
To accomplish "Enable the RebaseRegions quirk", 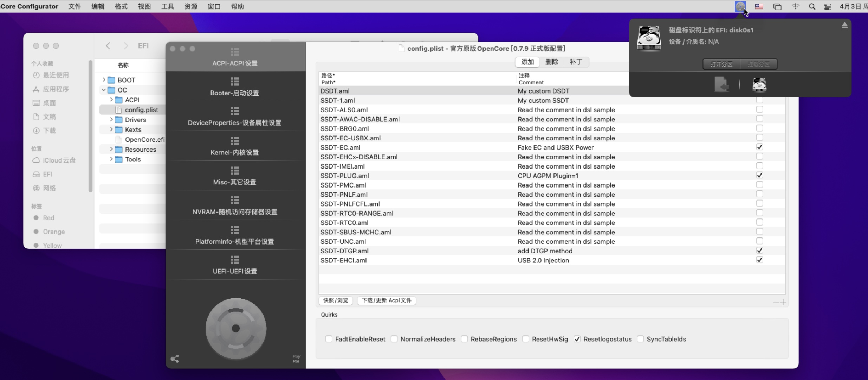I will tap(464, 339).
